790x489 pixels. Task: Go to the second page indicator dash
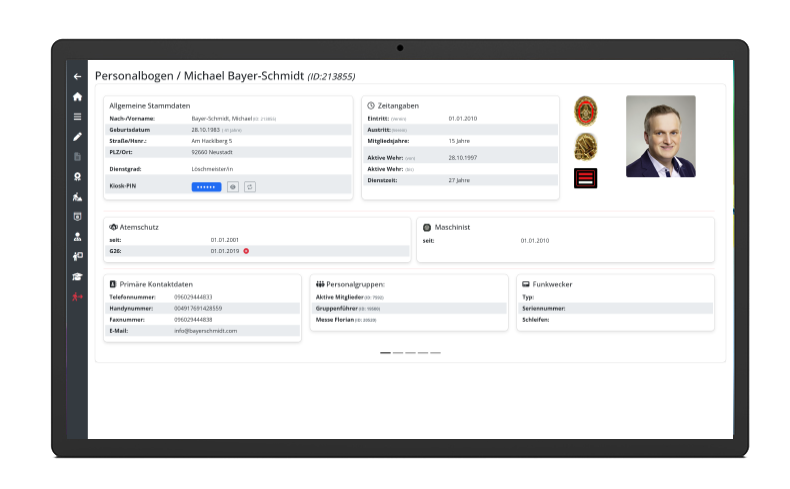(x=397, y=353)
